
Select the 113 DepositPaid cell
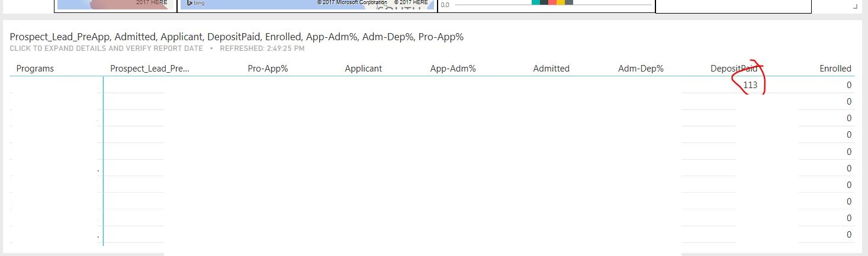750,85
